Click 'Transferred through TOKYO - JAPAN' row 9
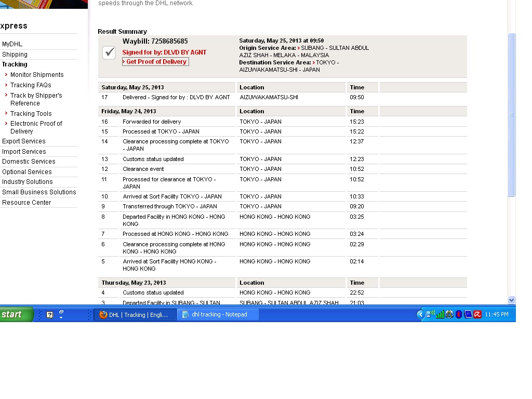 (x=282, y=206)
